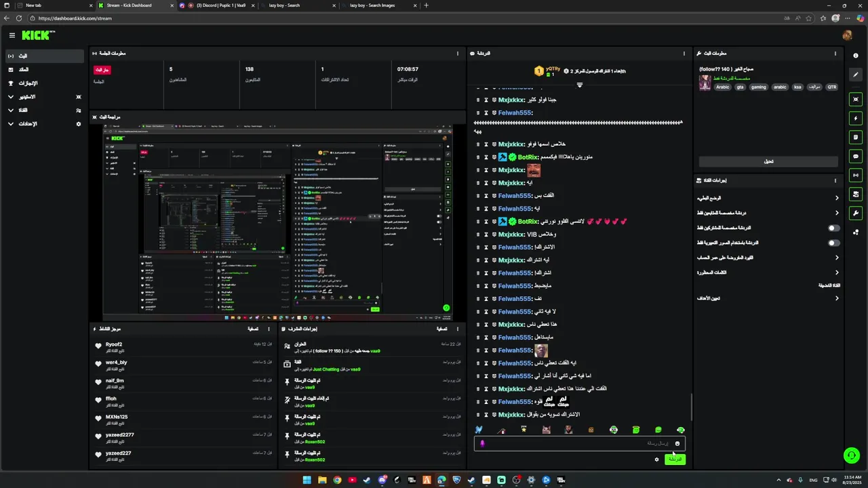This screenshot has width=868, height=488.
Task: Click the broadcast signal icon in the right toolbar
Action: (856, 175)
